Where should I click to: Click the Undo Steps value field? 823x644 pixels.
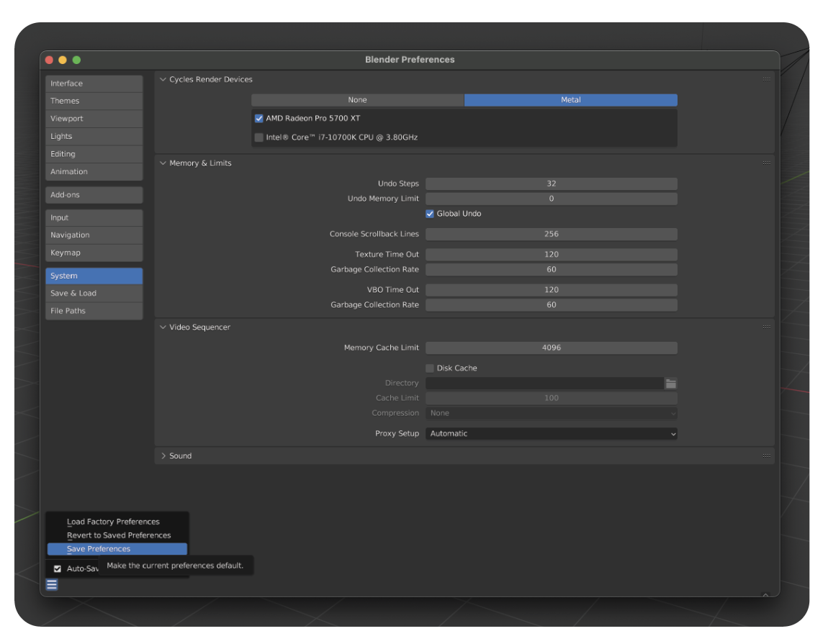[x=551, y=183]
